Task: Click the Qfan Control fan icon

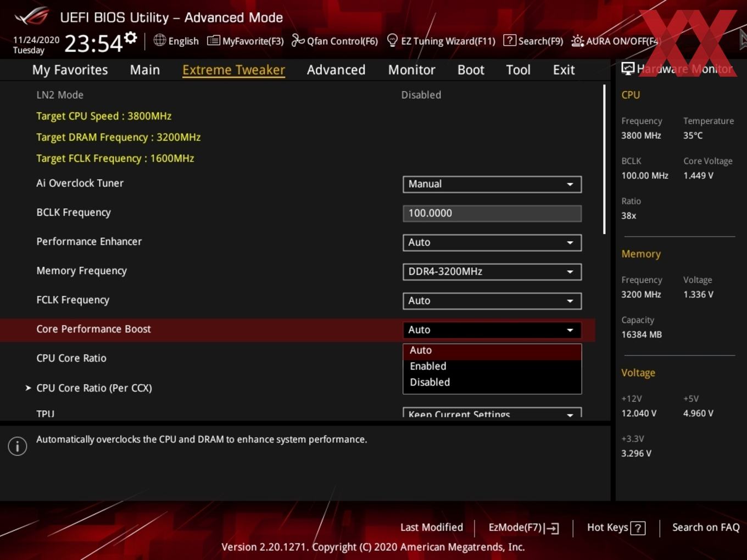Action: [298, 40]
